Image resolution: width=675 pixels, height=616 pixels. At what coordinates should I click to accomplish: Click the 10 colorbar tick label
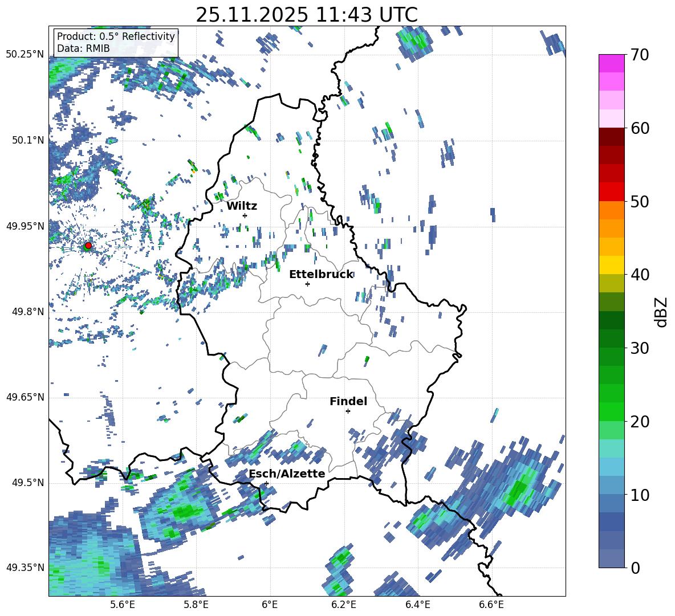click(x=640, y=495)
